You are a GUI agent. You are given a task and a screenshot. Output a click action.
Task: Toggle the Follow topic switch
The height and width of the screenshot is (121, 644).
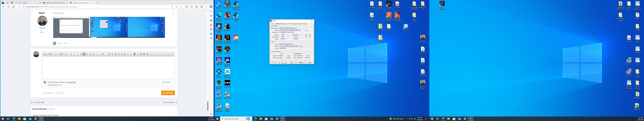(x=44, y=93)
